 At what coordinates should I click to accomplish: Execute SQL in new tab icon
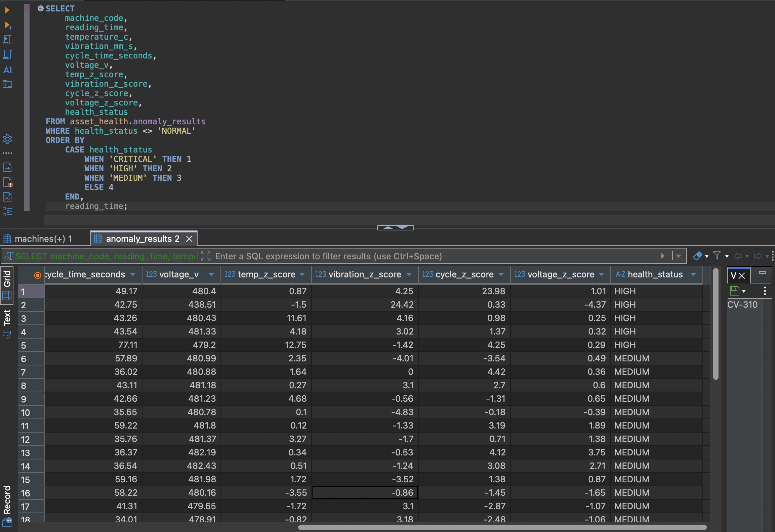pos(8,25)
